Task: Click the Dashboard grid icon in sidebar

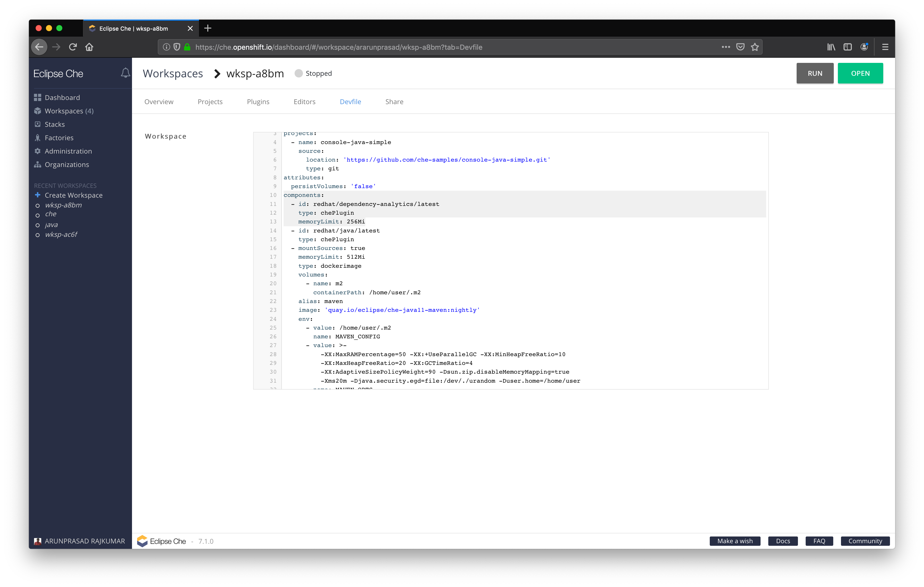Action: coord(37,97)
